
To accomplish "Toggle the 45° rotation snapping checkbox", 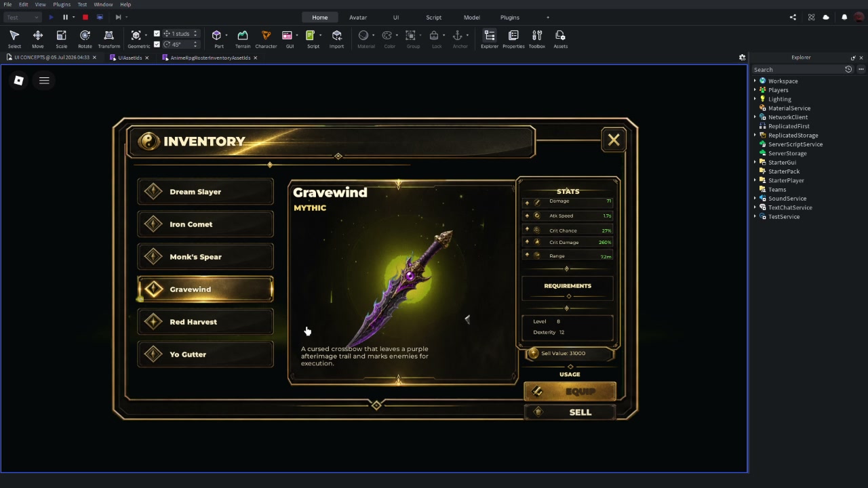I will tap(157, 44).
